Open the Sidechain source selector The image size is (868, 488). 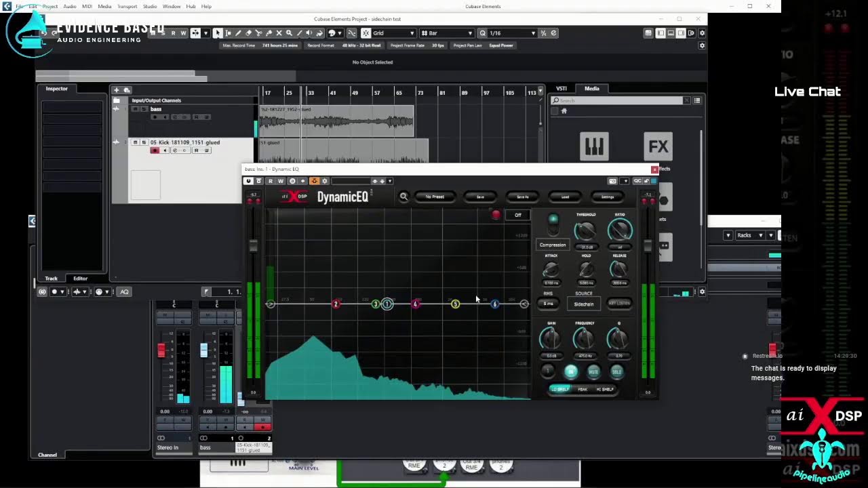(x=584, y=304)
